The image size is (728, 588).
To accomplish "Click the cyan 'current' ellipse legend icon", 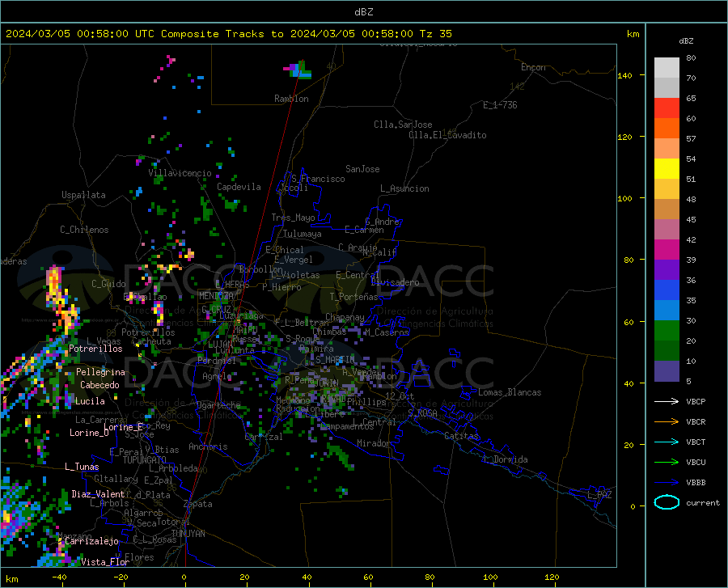I will point(667,502).
